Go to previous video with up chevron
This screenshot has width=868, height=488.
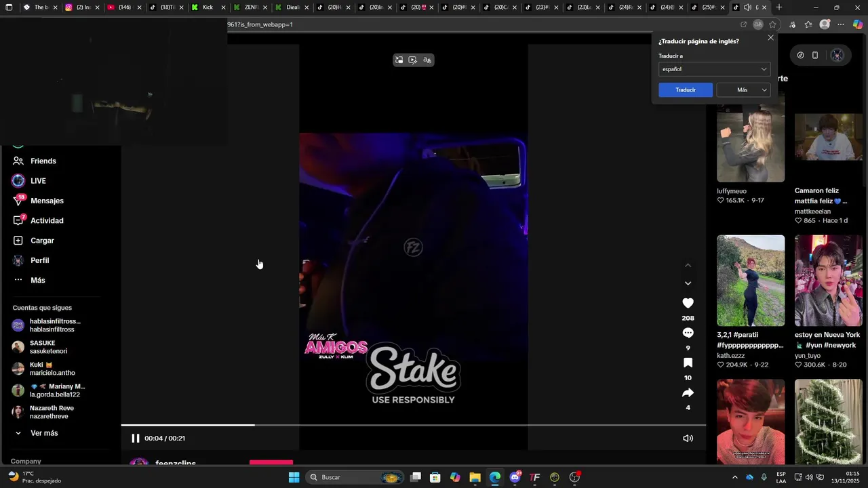click(688, 265)
